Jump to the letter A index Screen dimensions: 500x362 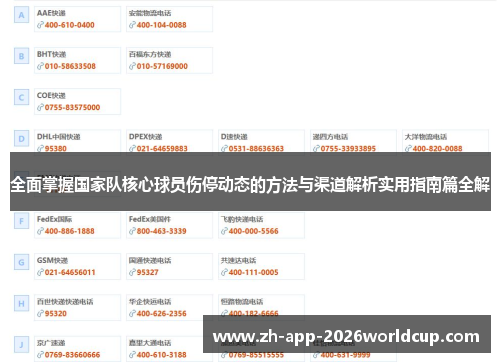(x=21, y=15)
